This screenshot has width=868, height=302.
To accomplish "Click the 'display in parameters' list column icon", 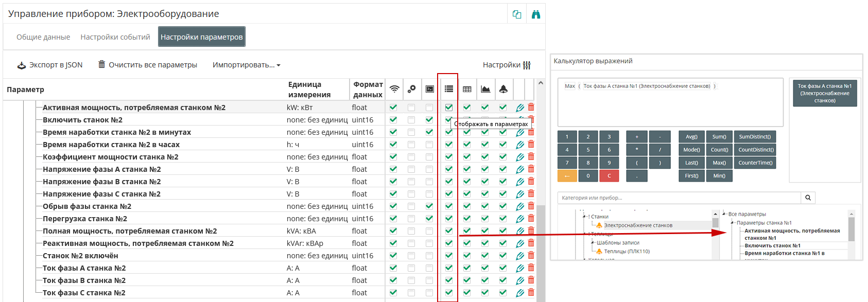I will tap(449, 89).
